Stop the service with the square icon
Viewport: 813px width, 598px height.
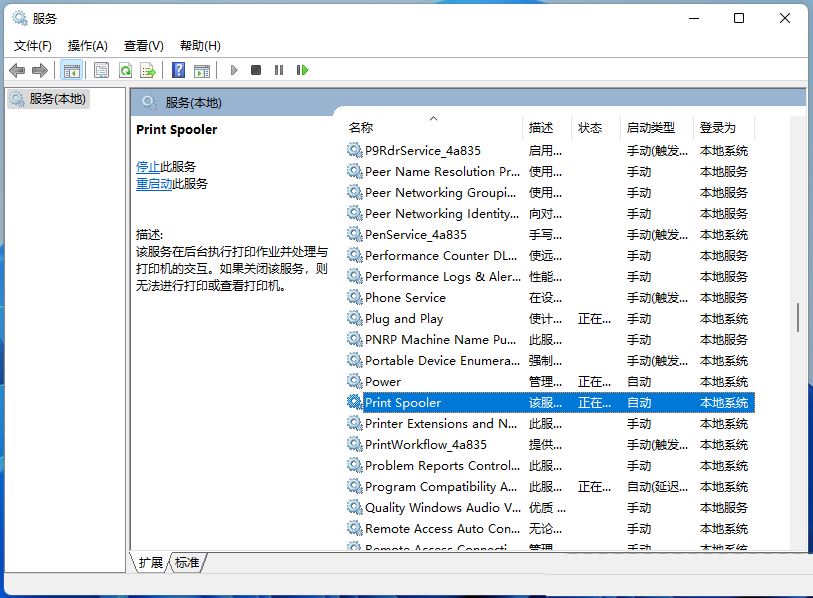[x=254, y=70]
